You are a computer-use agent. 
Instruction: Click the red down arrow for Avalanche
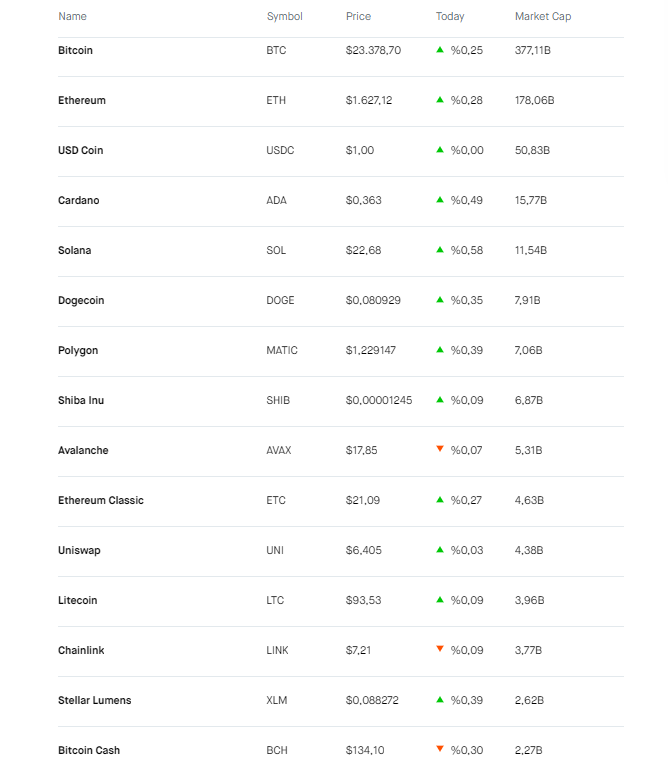(x=440, y=449)
